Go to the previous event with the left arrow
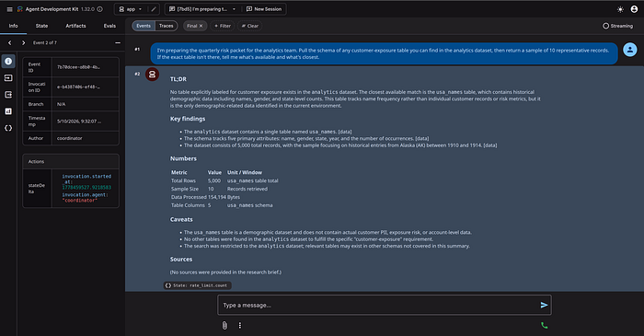The height and width of the screenshot is (336, 644). [x=10, y=42]
